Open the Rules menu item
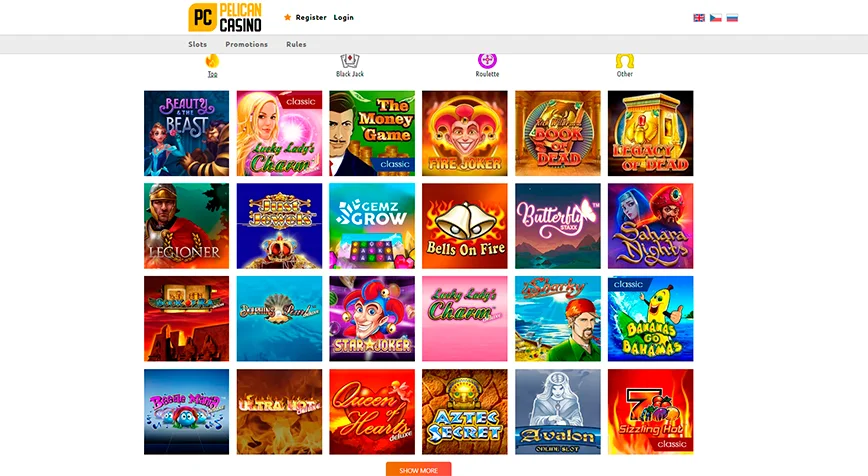The width and height of the screenshot is (868, 476). coord(296,44)
